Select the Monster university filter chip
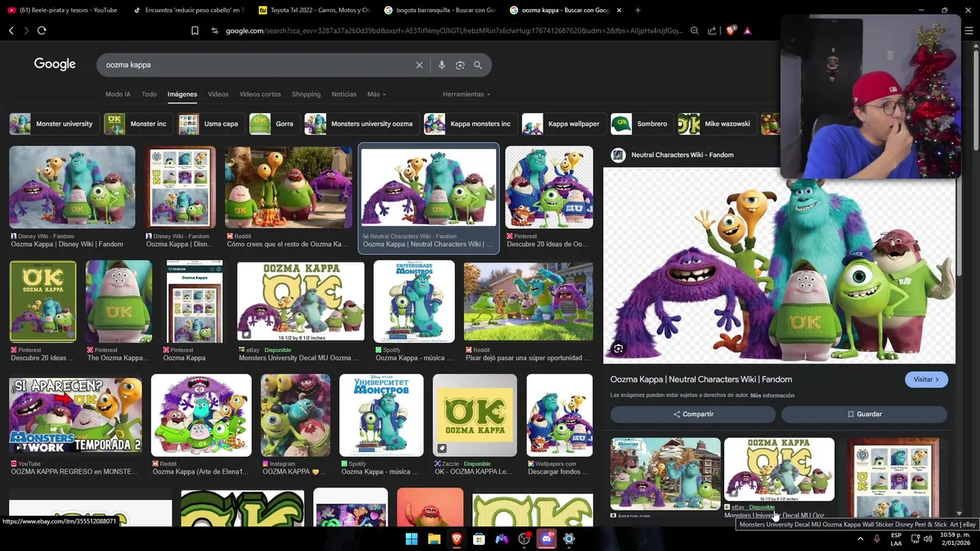This screenshot has height=551, width=980. [x=53, y=124]
